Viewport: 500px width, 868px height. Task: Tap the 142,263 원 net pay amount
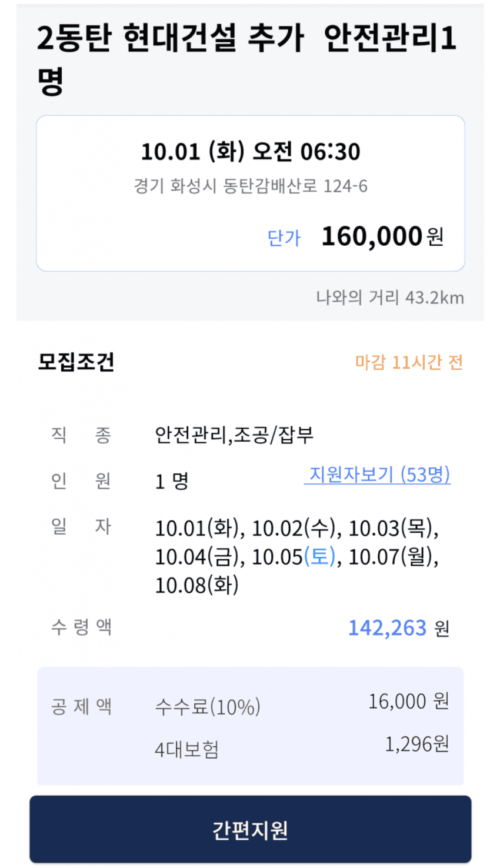pos(398,628)
